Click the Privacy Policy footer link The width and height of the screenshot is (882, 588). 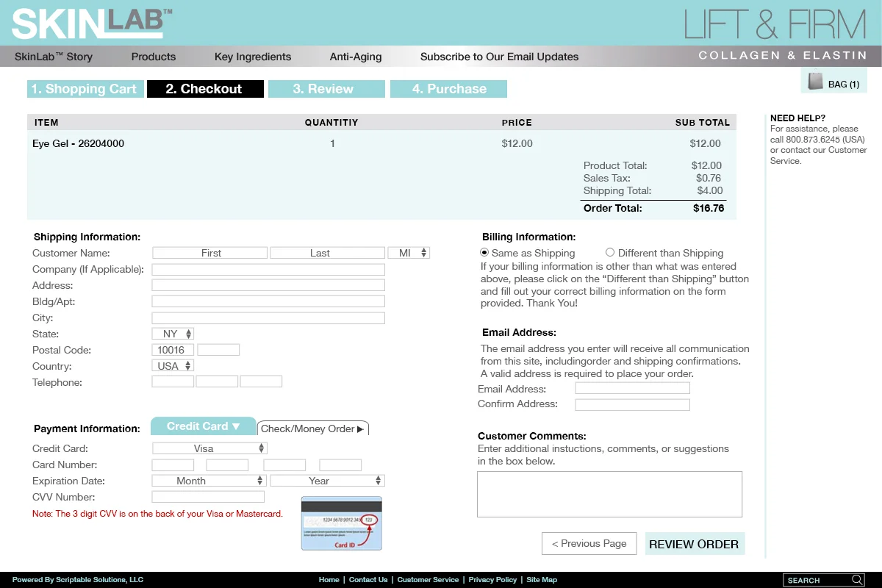click(x=492, y=579)
